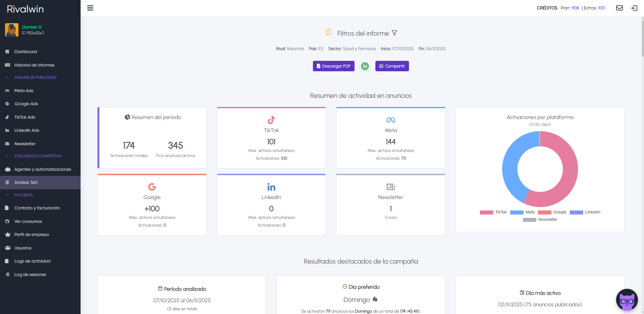
Task: Open Agentes y automatizaciones menu item
Action: point(43,169)
